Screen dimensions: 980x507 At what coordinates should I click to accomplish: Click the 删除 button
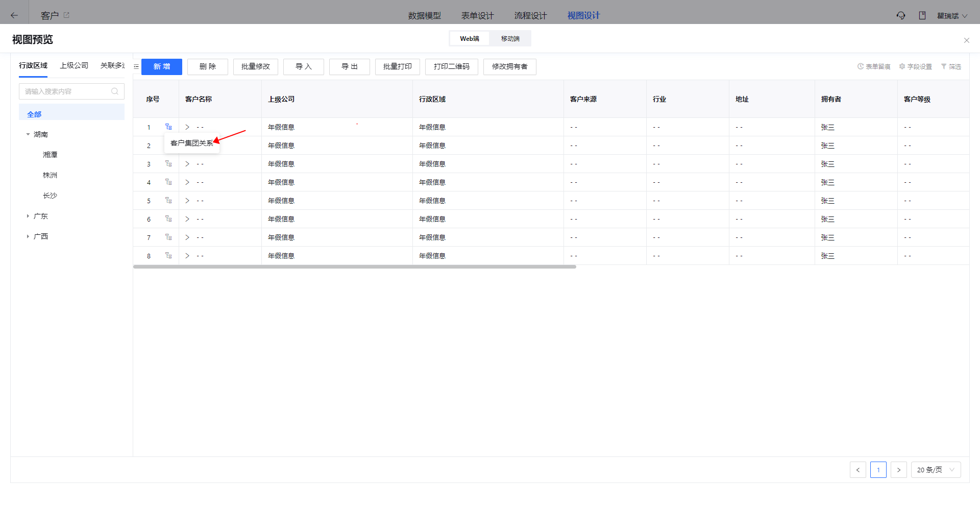pos(208,67)
